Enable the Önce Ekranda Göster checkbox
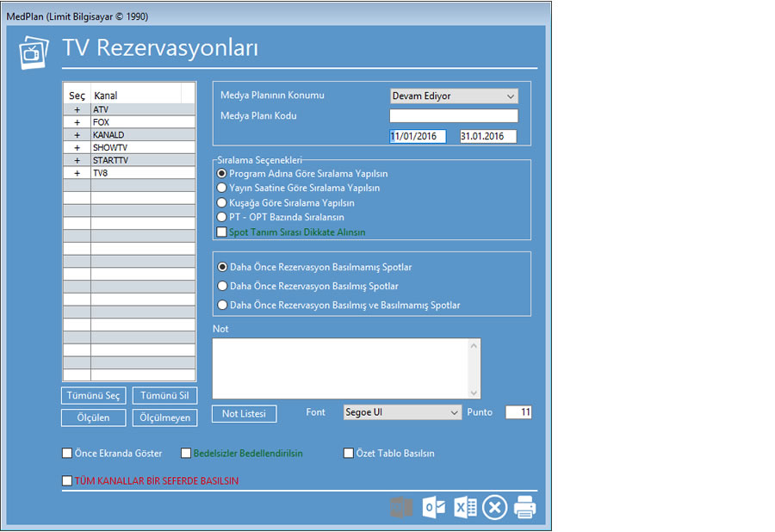Screen dimensions: 775x532 click(x=68, y=454)
